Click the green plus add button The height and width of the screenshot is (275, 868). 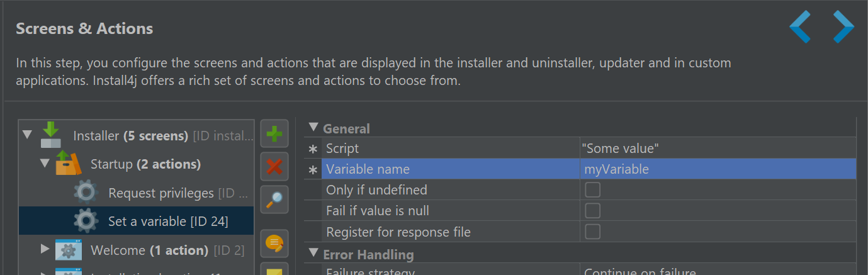(x=274, y=134)
